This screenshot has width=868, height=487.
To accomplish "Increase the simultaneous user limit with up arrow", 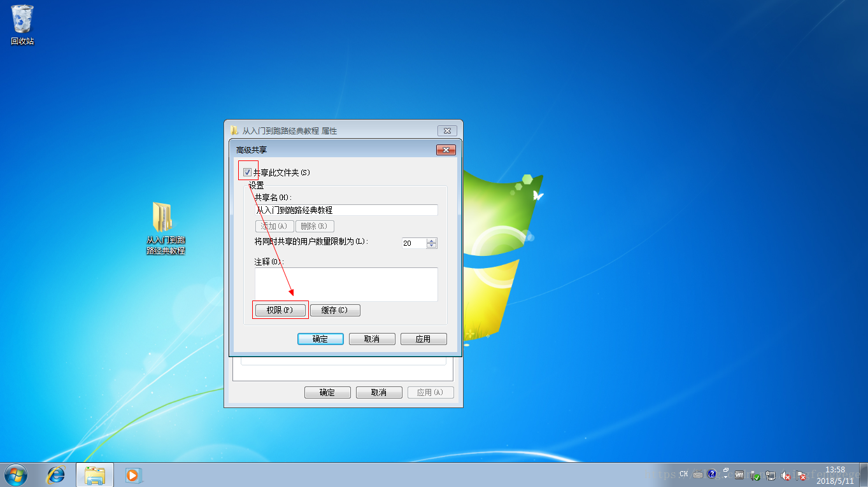I will click(432, 241).
